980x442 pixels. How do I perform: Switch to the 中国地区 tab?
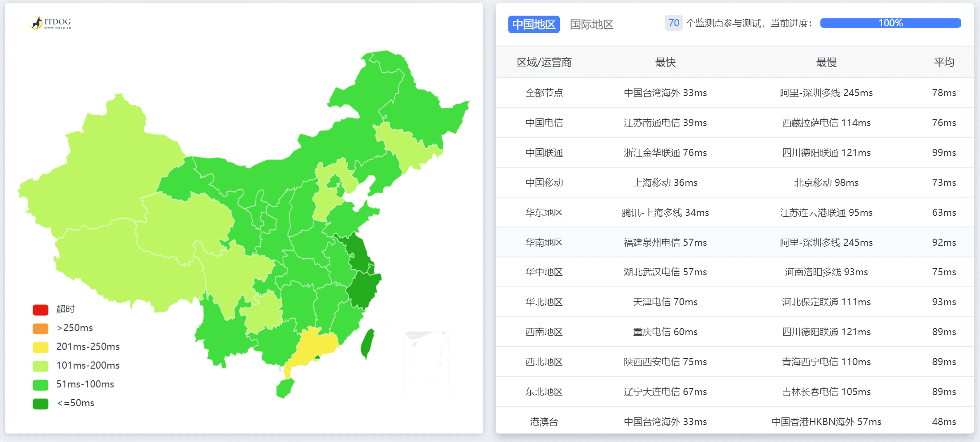(x=533, y=24)
